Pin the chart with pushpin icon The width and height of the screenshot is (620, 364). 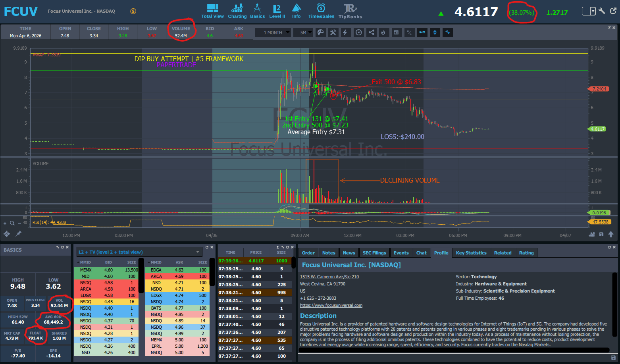(x=18, y=234)
